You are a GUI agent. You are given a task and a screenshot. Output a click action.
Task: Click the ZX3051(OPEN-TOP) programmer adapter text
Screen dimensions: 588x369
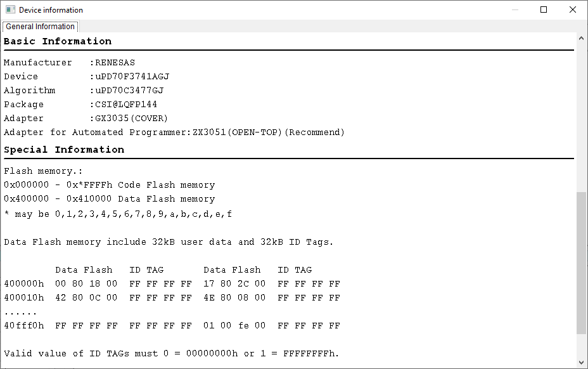click(x=237, y=132)
